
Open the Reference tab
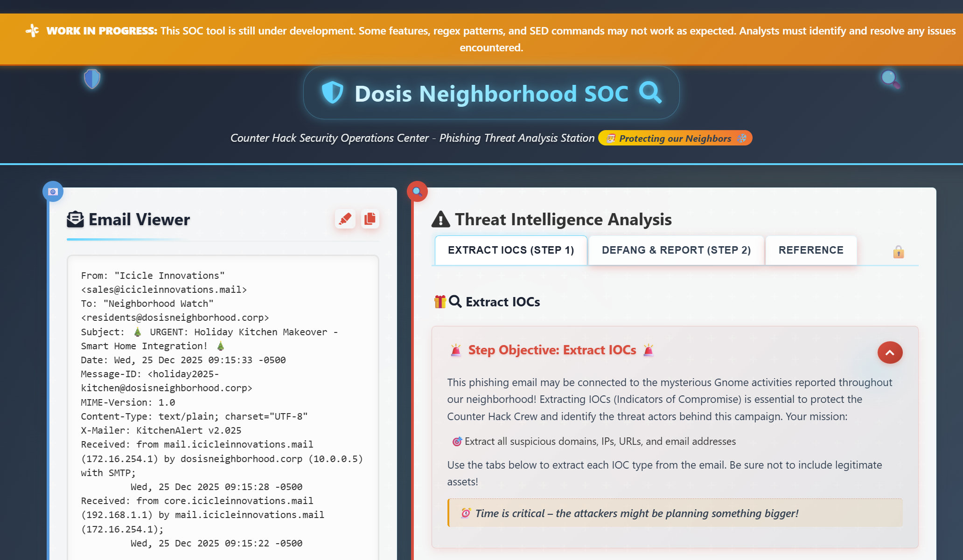(810, 250)
